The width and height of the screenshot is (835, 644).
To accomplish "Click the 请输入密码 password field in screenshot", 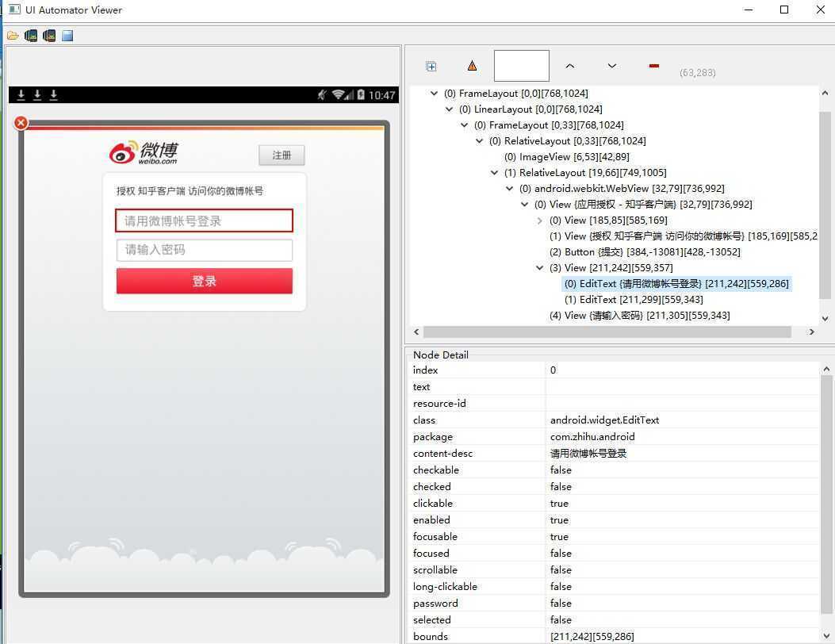I will 204,250.
